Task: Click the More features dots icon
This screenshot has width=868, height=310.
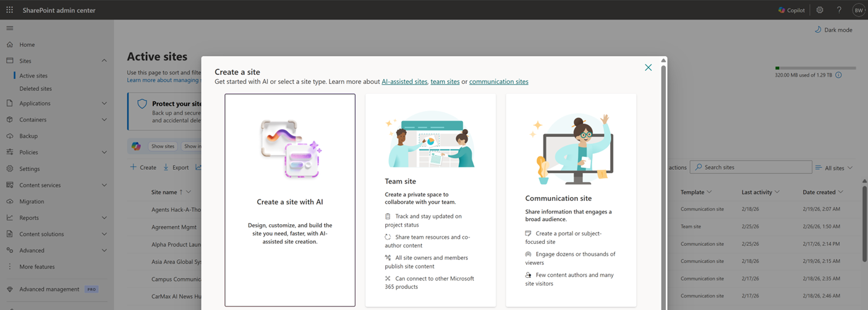Action: tap(9, 267)
